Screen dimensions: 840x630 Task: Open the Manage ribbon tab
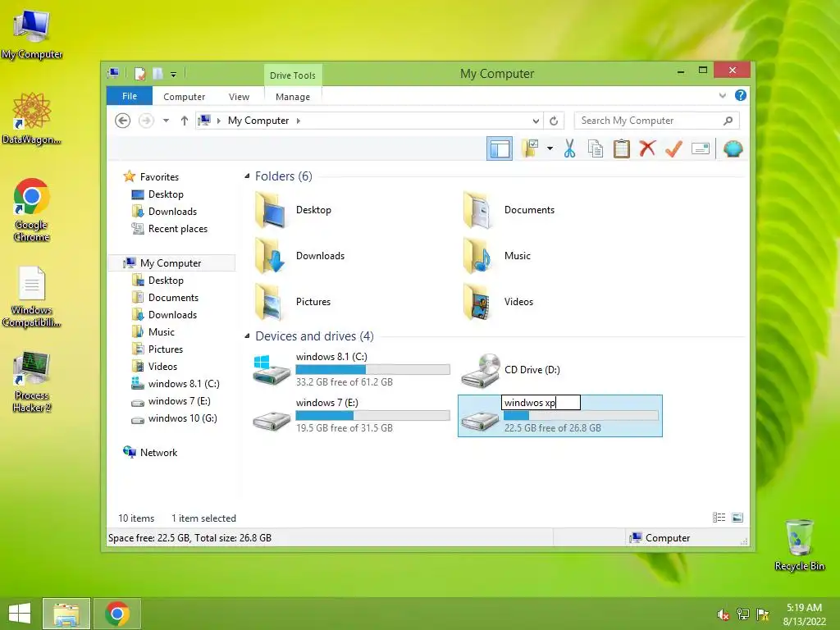click(x=293, y=97)
